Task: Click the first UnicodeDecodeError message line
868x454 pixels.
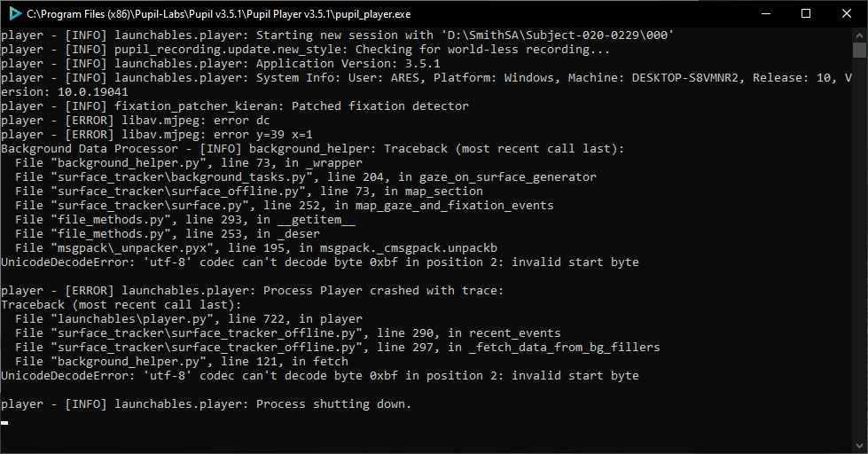Action: [x=320, y=262]
